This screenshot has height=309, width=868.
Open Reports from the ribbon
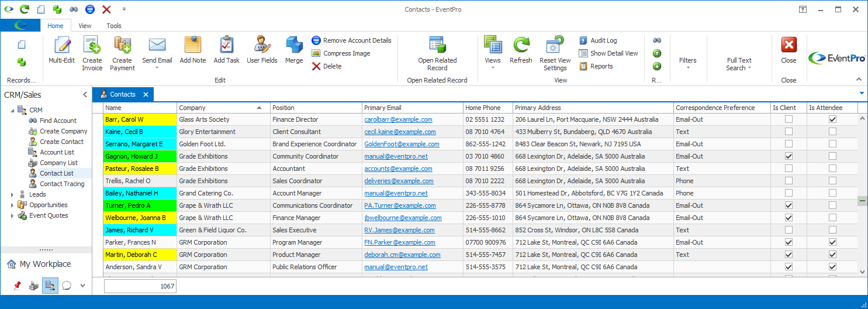pyautogui.click(x=596, y=66)
